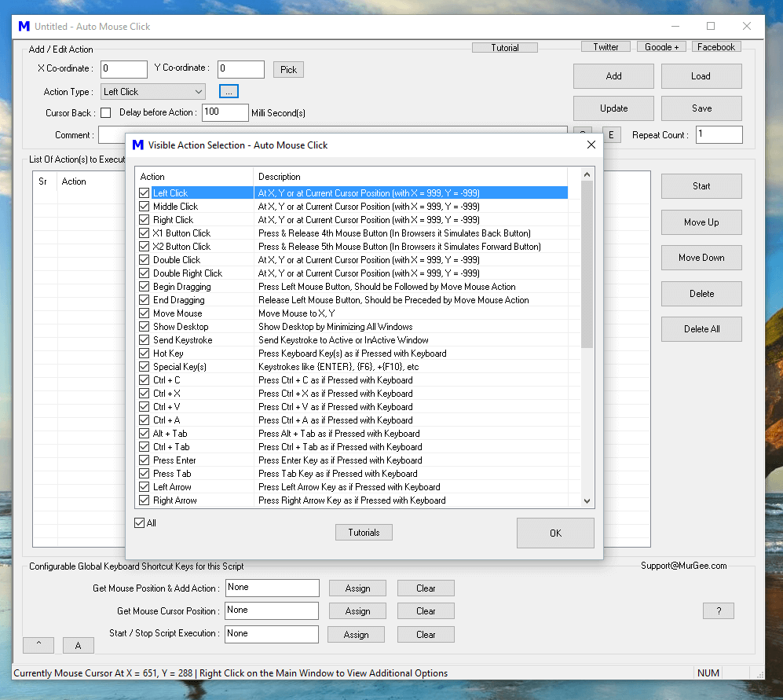The image size is (783, 700).
Task: Click the "^" button at bottom left
Action: tap(38, 644)
